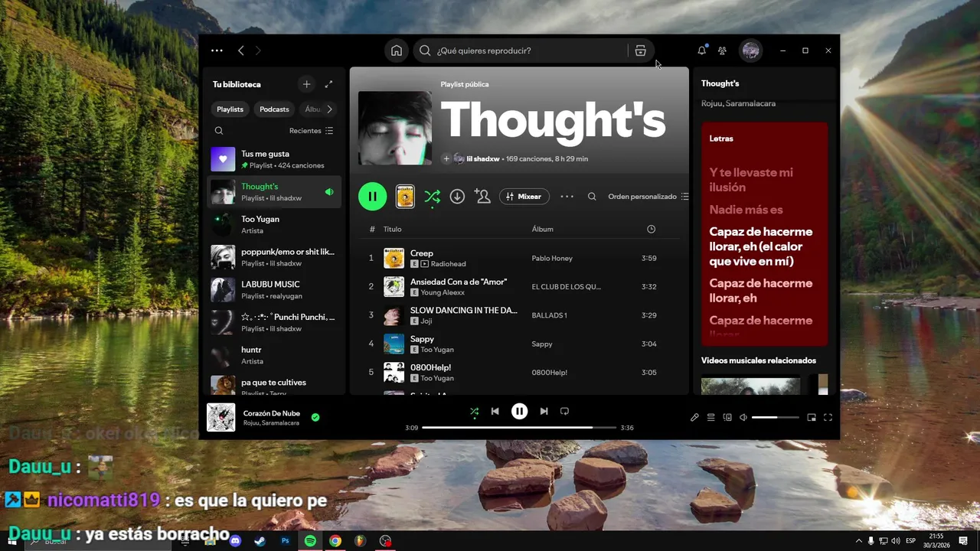Add Thought's playlist to another profile via plus icon
This screenshot has height=551, width=980.
click(x=446, y=159)
